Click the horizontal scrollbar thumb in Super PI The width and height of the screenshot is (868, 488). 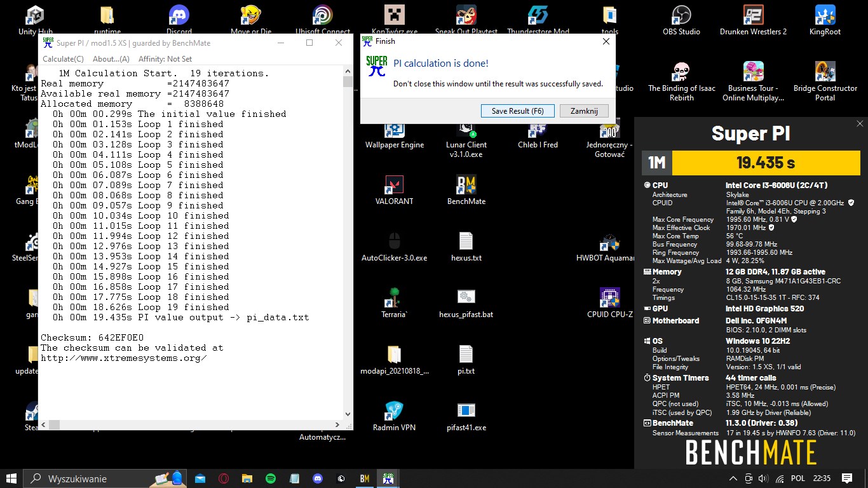point(54,424)
